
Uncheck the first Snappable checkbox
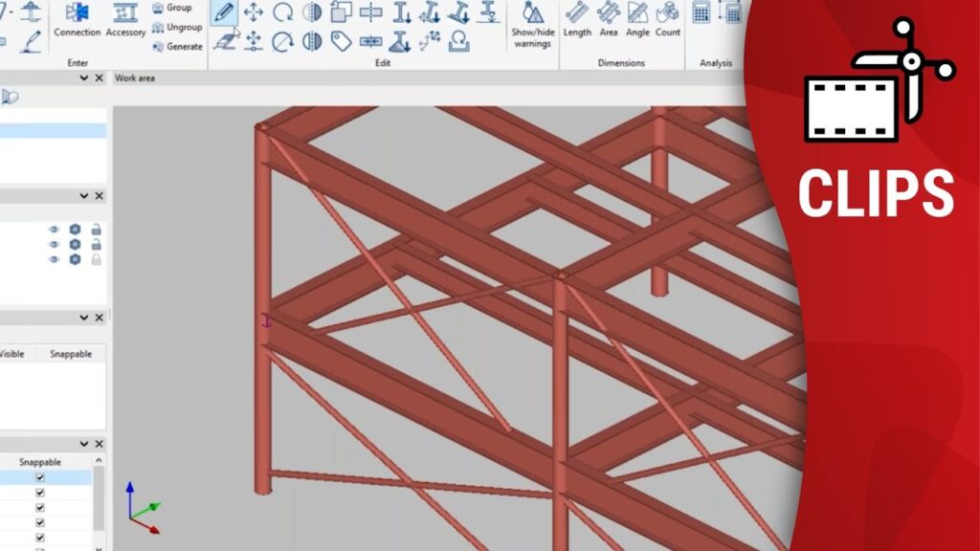pyautogui.click(x=40, y=477)
